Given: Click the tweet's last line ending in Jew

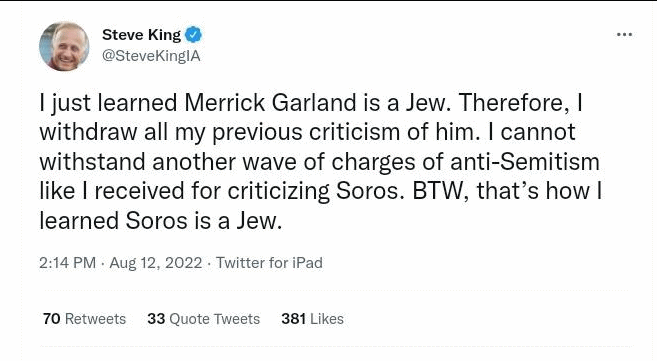Looking at the screenshot, I should point(161,221).
